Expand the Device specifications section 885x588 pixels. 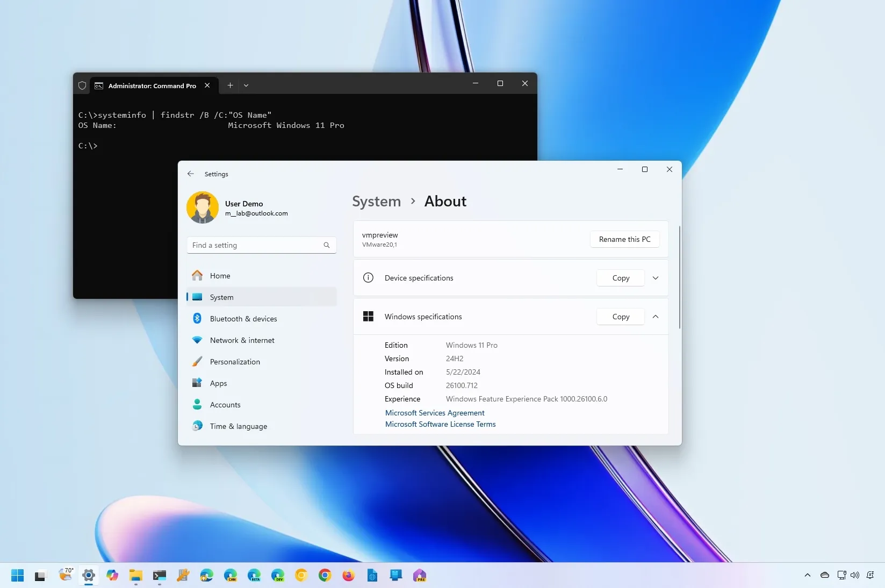655,278
